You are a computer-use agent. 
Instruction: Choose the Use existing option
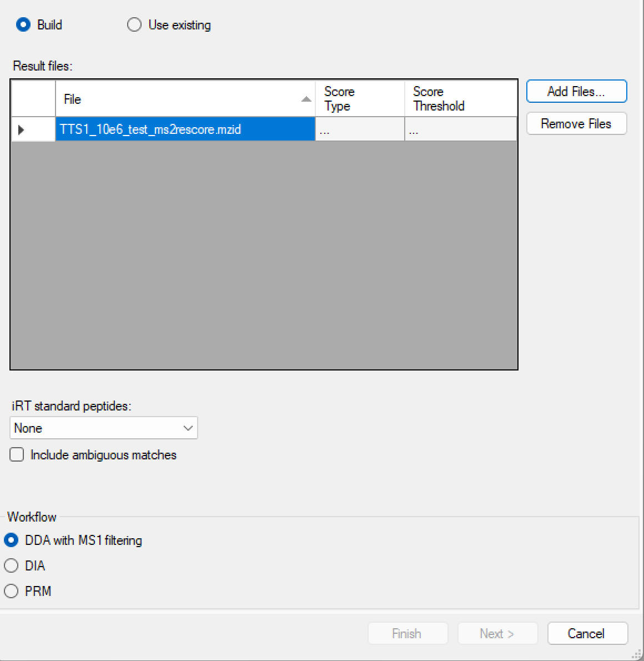point(134,25)
